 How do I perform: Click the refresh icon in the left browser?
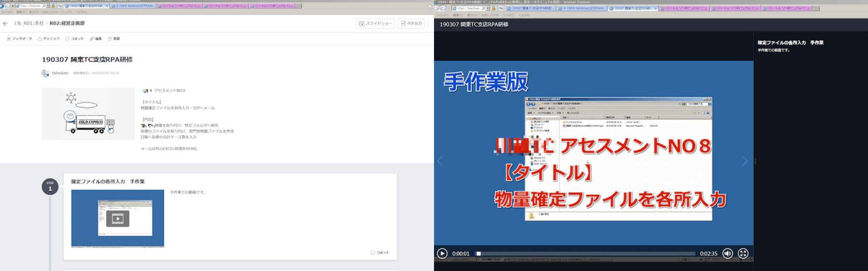(x=60, y=6)
